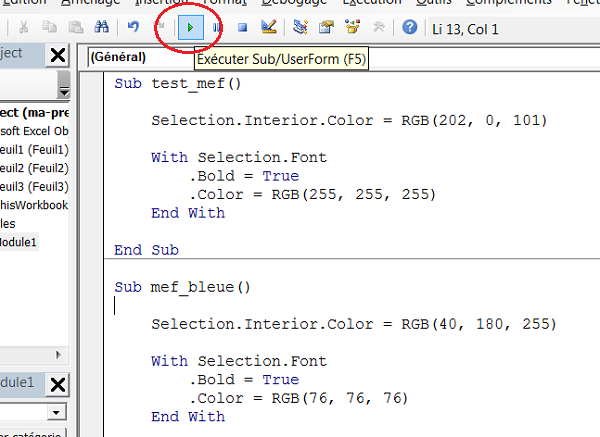Click the project tree horizontal scroll right arrow
Screen dimensions: 600x437
[x=58, y=355]
